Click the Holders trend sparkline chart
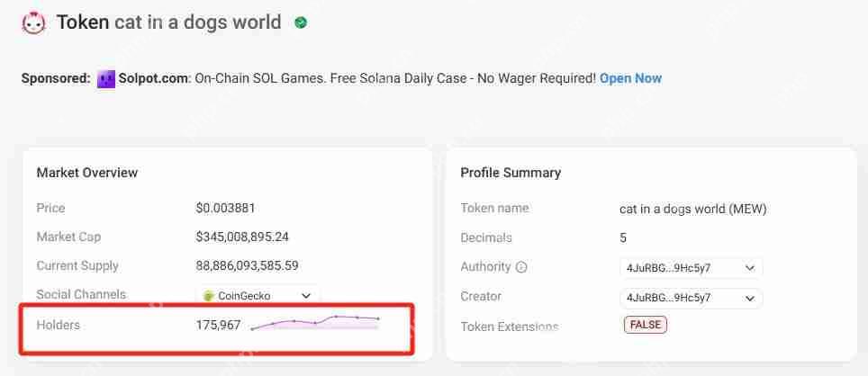This screenshot has width=868, height=376. (x=315, y=322)
